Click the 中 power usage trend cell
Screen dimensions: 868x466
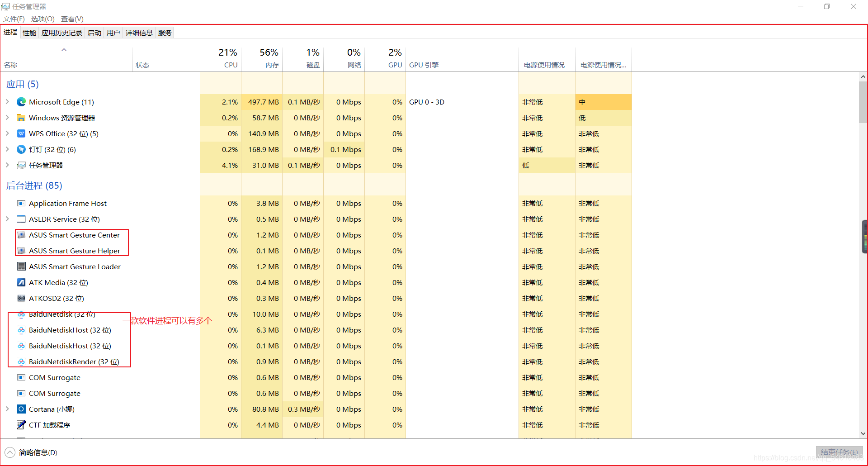click(x=604, y=102)
